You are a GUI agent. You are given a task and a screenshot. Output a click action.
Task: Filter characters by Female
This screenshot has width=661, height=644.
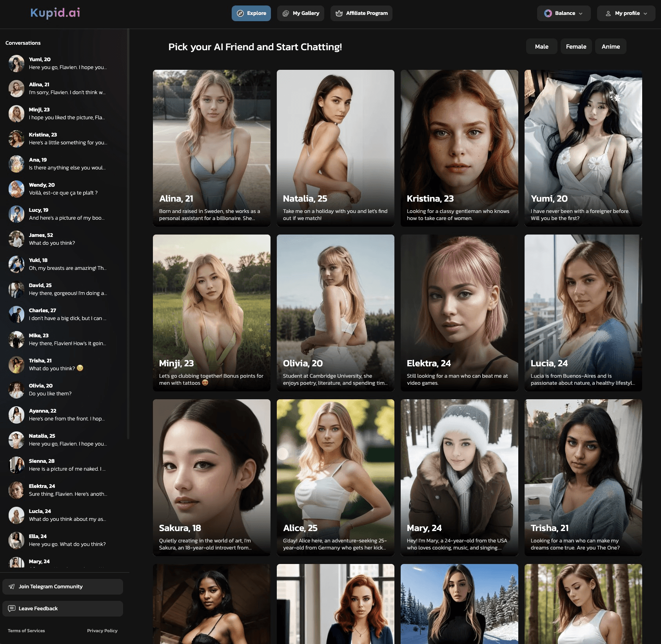(576, 46)
